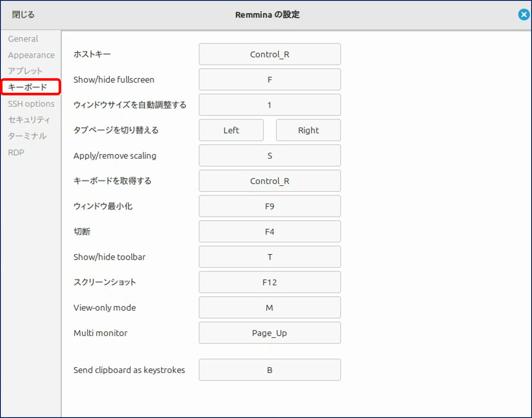Click the 閉じる button
Viewport: 532px width, 418px height.
coord(23,15)
